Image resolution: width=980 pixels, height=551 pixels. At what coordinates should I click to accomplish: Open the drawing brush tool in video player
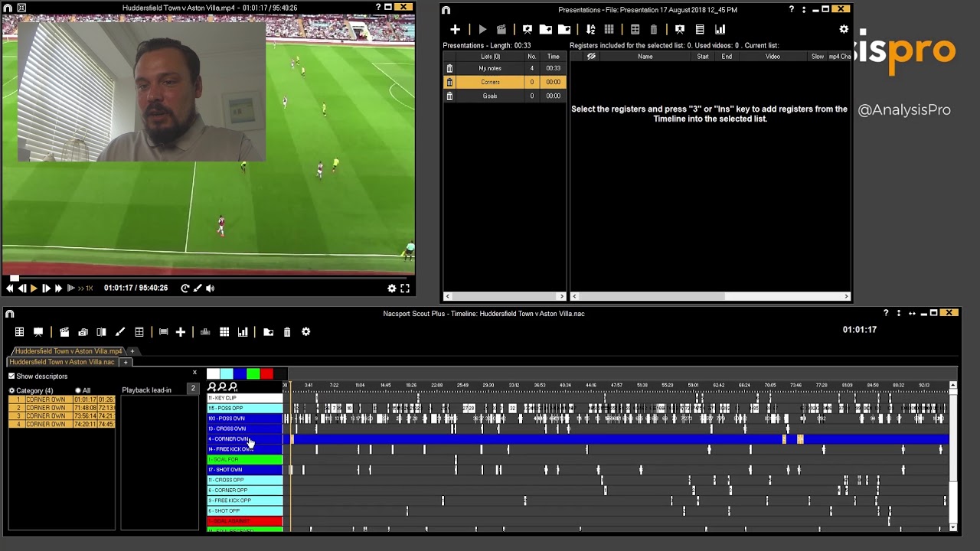[198, 289]
